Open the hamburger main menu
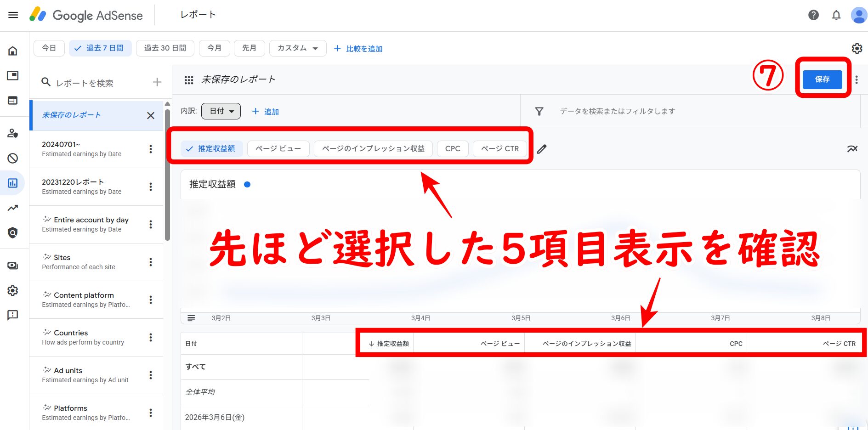Viewport: 868px width, 430px height. [13, 15]
